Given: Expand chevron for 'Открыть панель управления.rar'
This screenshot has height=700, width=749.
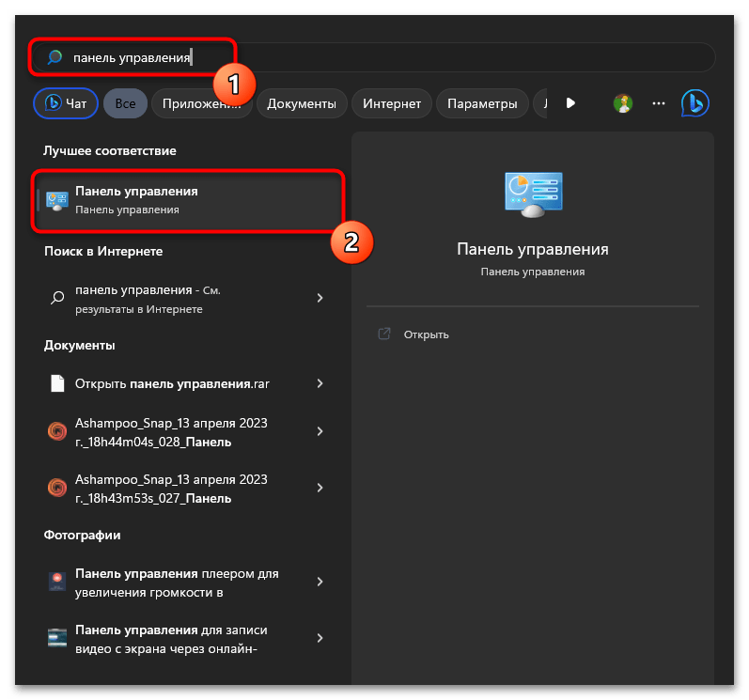Looking at the screenshot, I should pos(320,383).
